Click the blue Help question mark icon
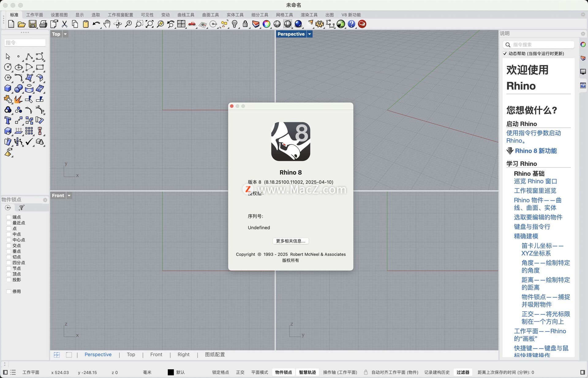588x378 pixels. [x=352, y=24]
